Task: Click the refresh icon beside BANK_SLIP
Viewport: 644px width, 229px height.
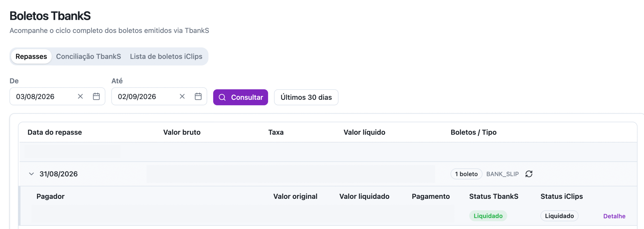Action: 529,174
